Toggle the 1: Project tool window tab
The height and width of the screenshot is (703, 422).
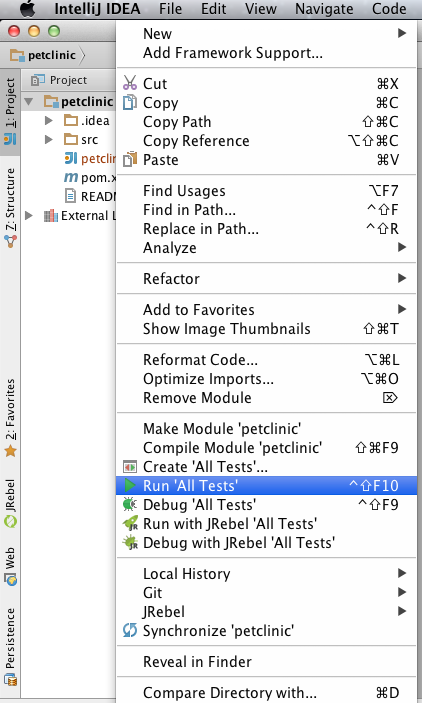pos(10,112)
